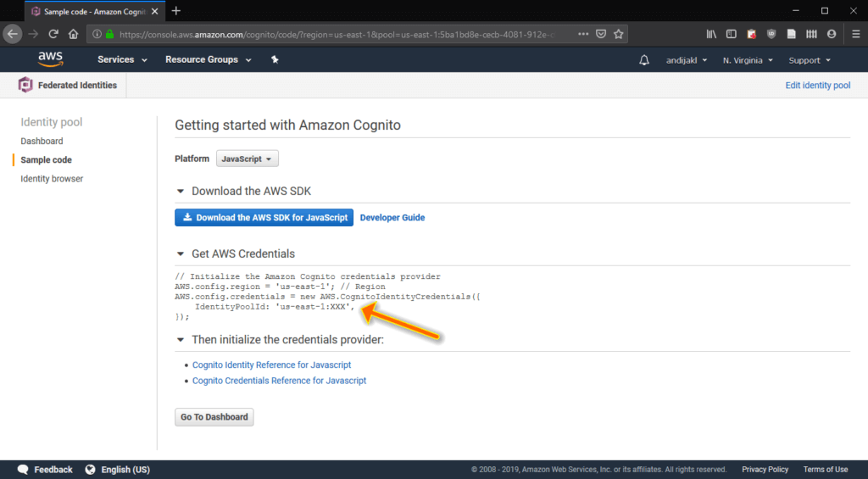Select Dashboard in the sidebar

tap(42, 142)
